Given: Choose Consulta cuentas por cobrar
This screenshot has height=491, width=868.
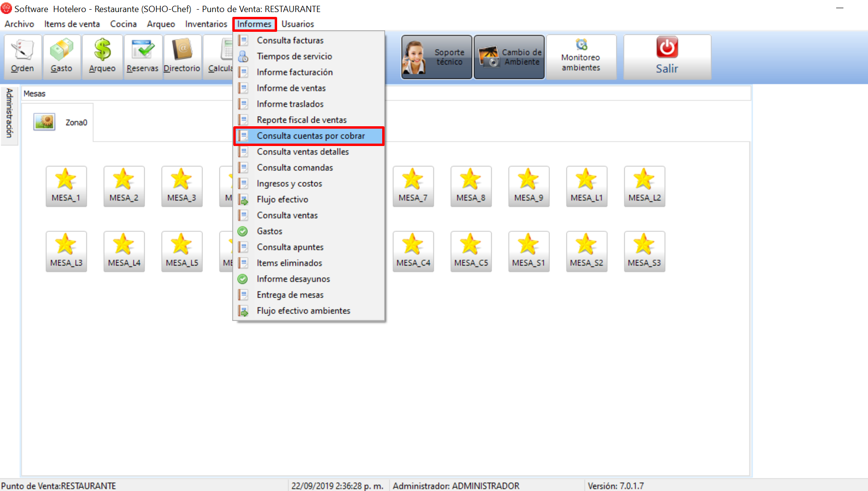Looking at the screenshot, I should pyautogui.click(x=310, y=136).
